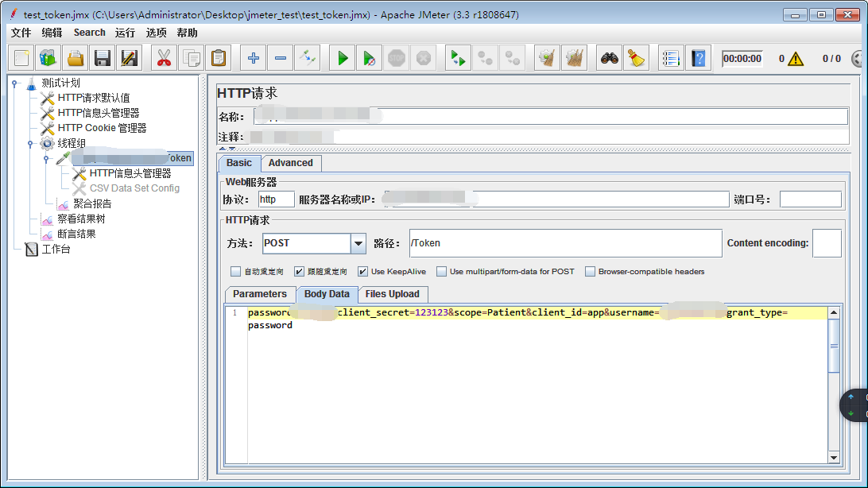Disable the Use KeepAlive checkbox
This screenshot has width=868, height=488.
(362, 271)
